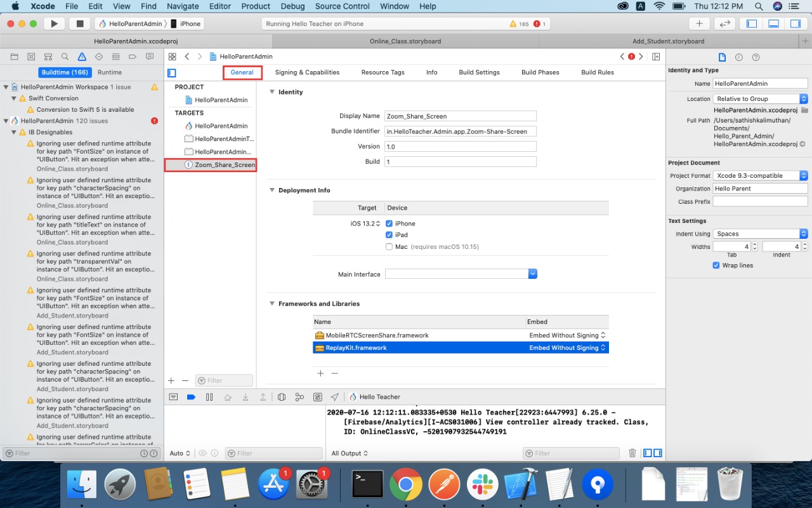Open the Symbol navigator
Screen dimensions: 812x508
48,57
